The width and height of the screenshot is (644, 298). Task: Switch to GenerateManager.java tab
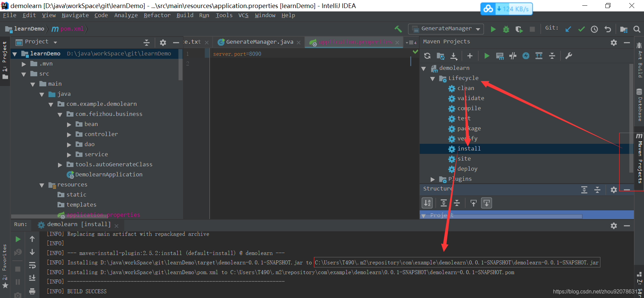click(x=259, y=42)
